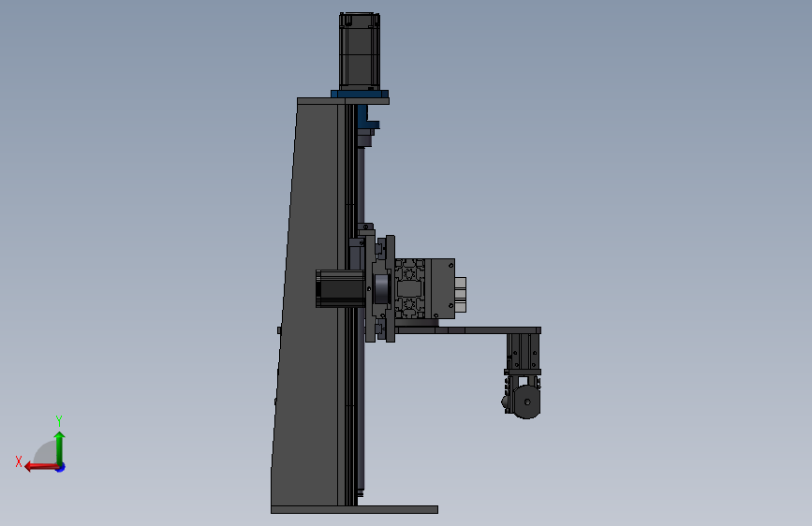Select the horizontal arm plate holding the roller
Screen dimensions: 812x526
(x=468, y=329)
